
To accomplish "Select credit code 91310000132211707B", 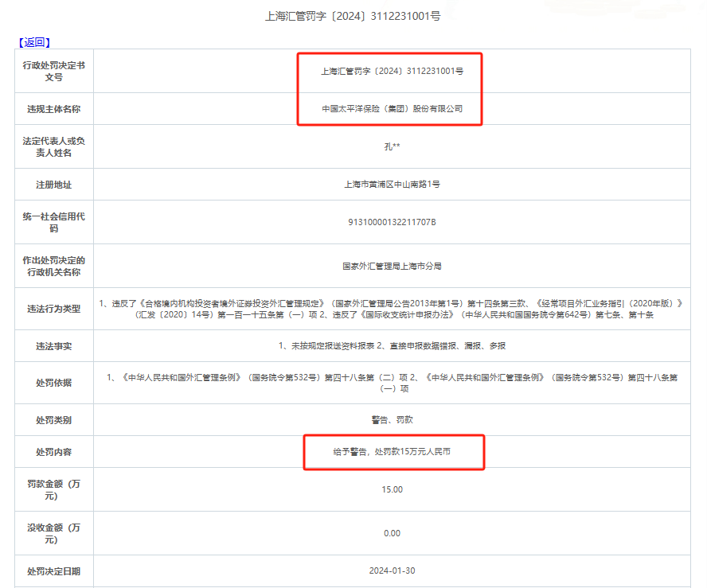I will (x=392, y=222).
